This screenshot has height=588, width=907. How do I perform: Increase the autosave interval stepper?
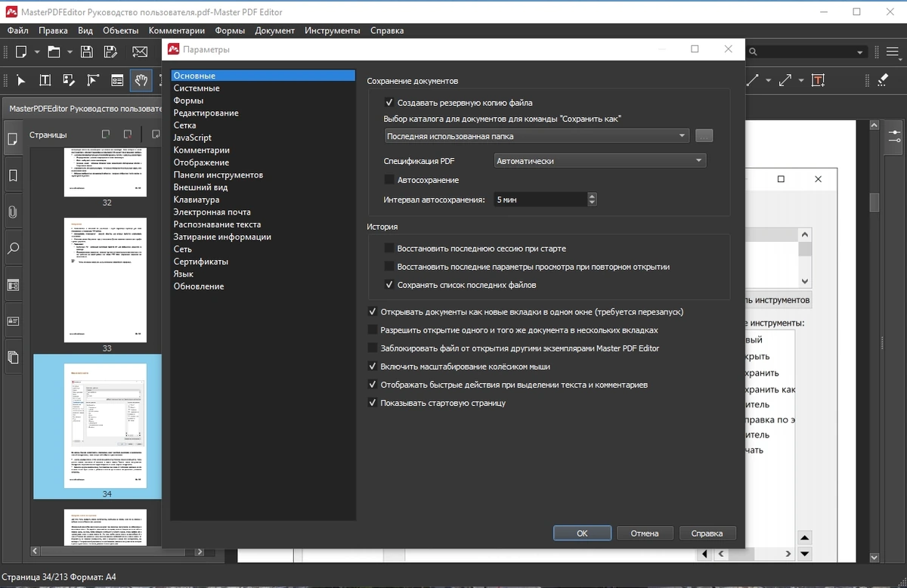(592, 196)
